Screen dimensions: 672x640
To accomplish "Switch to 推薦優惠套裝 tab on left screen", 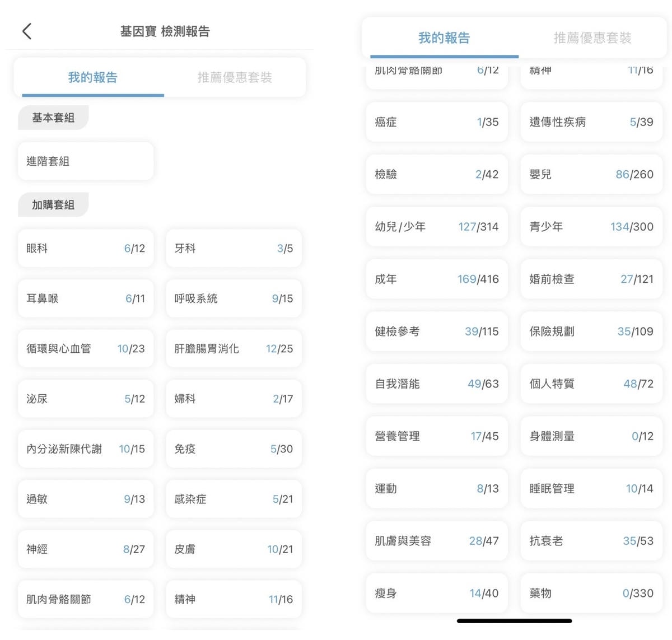I will 235,77.
